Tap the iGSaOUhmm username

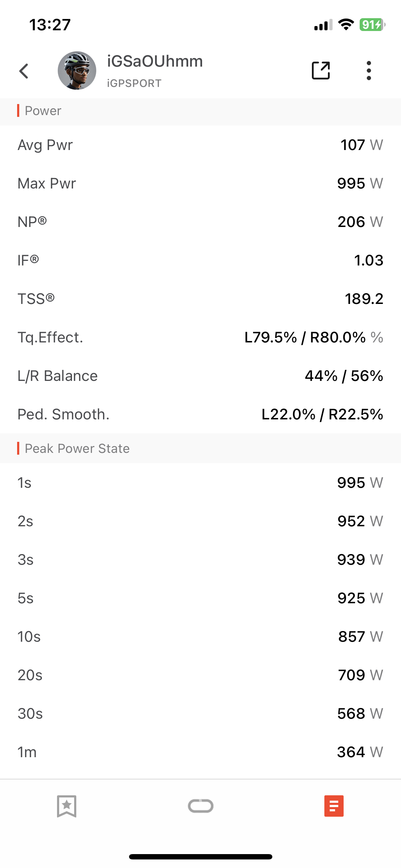(x=155, y=61)
